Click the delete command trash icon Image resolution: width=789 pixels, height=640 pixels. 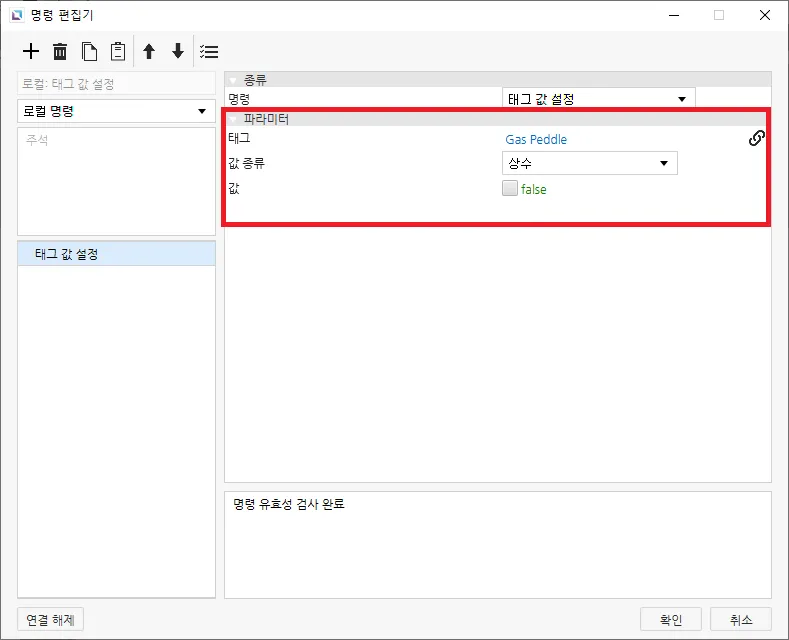coord(60,51)
